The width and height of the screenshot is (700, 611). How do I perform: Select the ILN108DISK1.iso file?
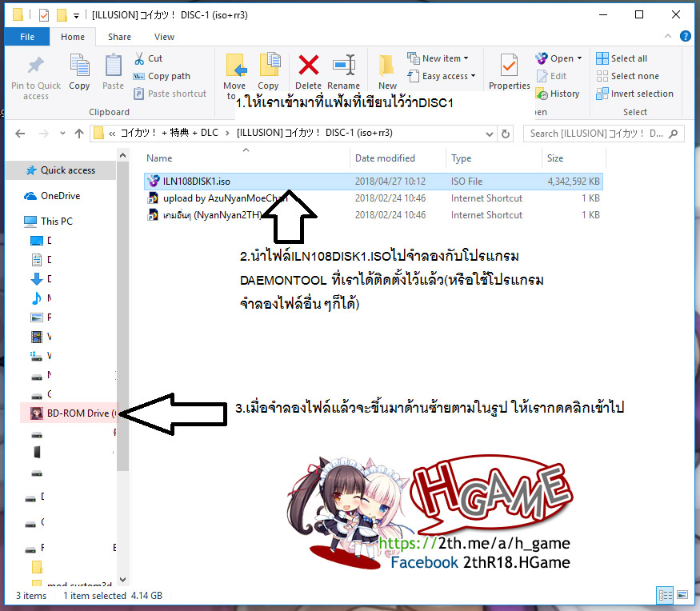(374, 182)
